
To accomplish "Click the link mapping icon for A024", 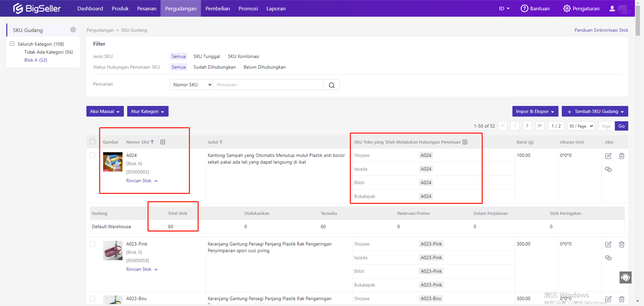I will pos(608,169).
